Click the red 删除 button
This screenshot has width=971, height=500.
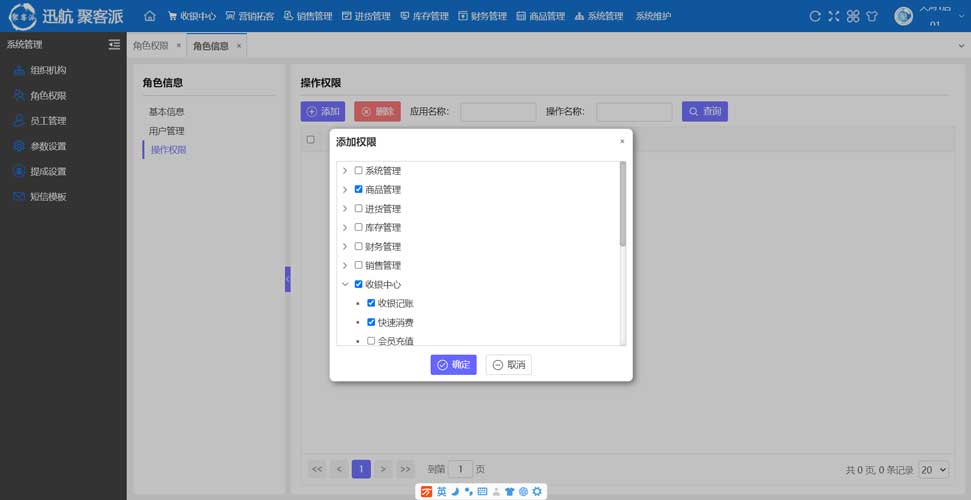[377, 112]
